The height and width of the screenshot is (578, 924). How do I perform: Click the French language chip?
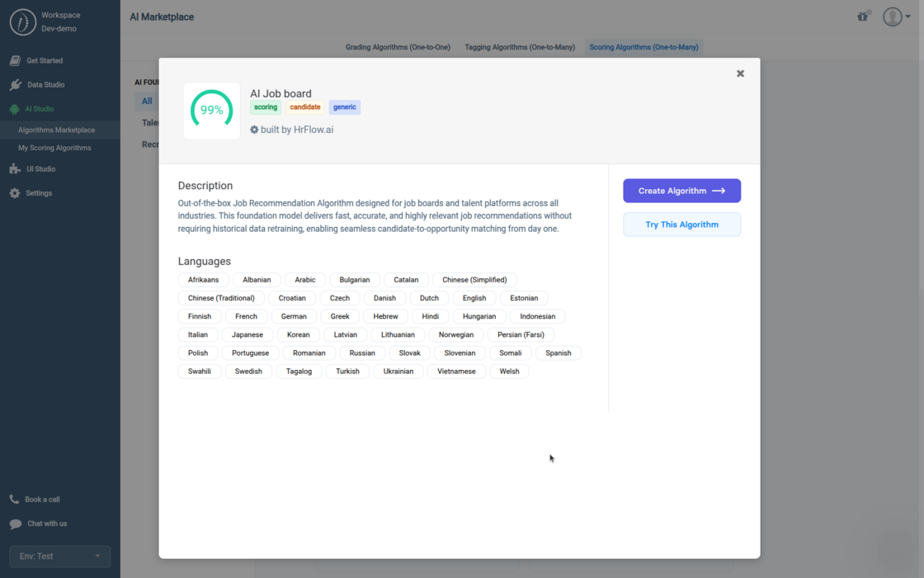point(247,316)
